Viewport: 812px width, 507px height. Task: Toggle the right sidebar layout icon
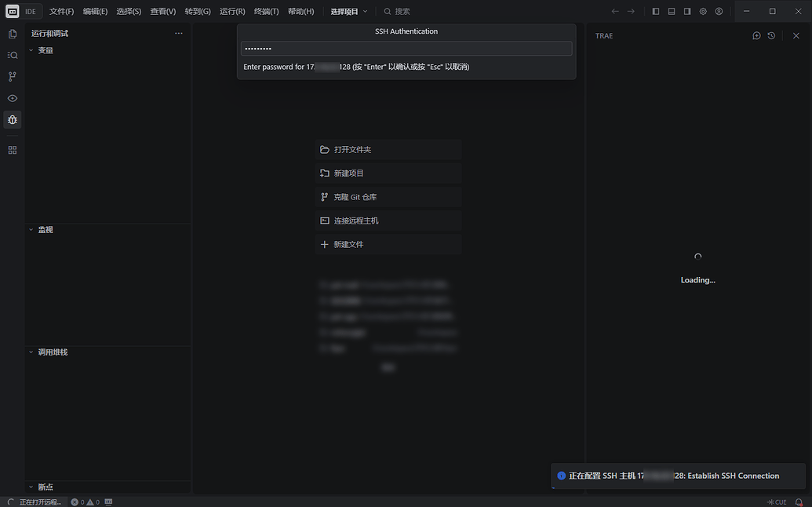(687, 12)
